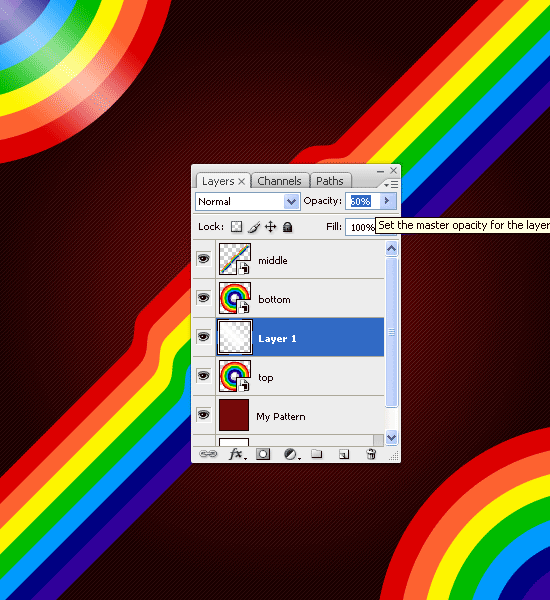550x600 pixels.
Task: Close the Layers panel window
Action: (393, 170)
